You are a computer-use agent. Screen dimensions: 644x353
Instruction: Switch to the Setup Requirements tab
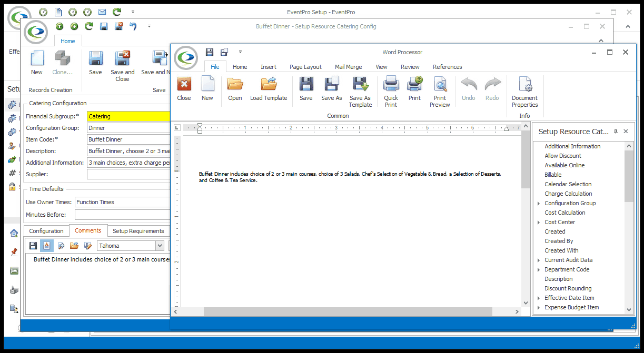138,231
